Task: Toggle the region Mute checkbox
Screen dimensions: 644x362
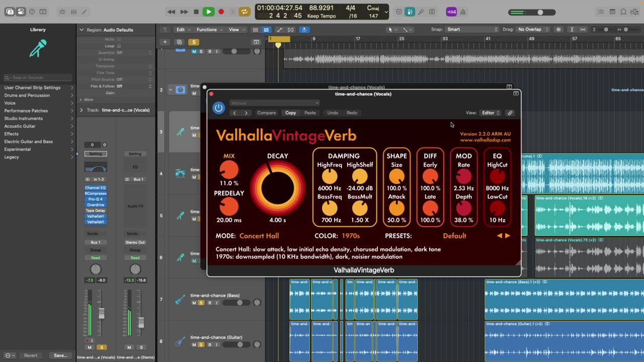Action: [119, 39]
